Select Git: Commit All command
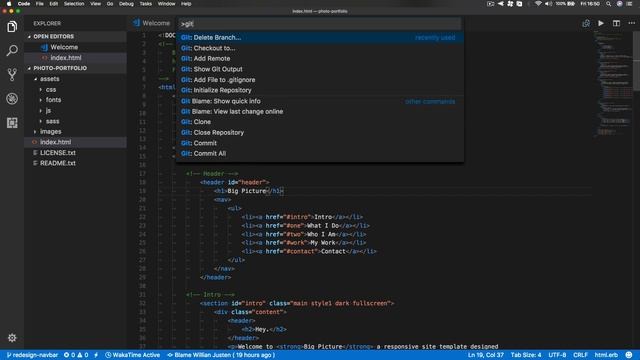 click(320, 153)
